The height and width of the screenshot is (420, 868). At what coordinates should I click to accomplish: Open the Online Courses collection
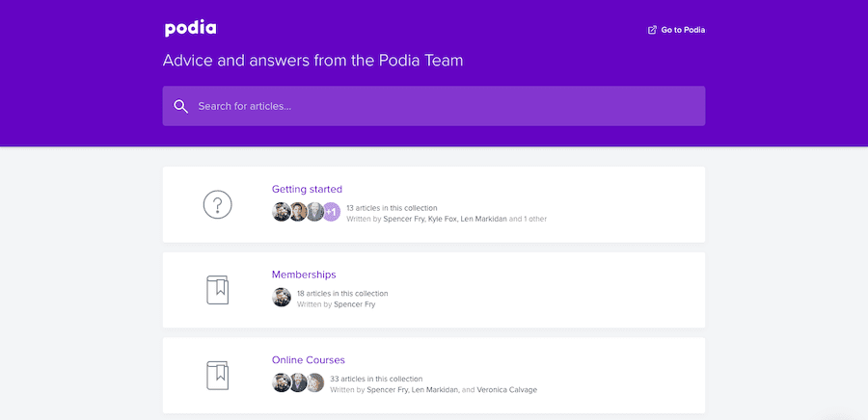(x=309, y=360)
